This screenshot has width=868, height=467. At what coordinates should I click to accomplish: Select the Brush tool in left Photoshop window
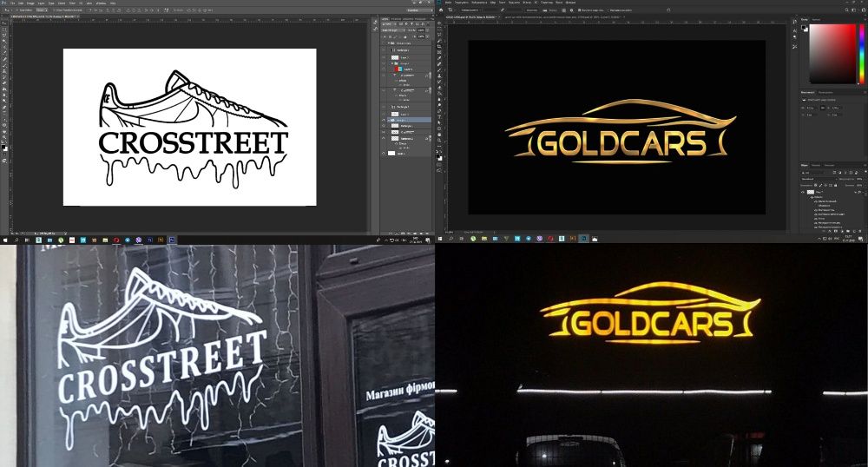click(3, 65)
